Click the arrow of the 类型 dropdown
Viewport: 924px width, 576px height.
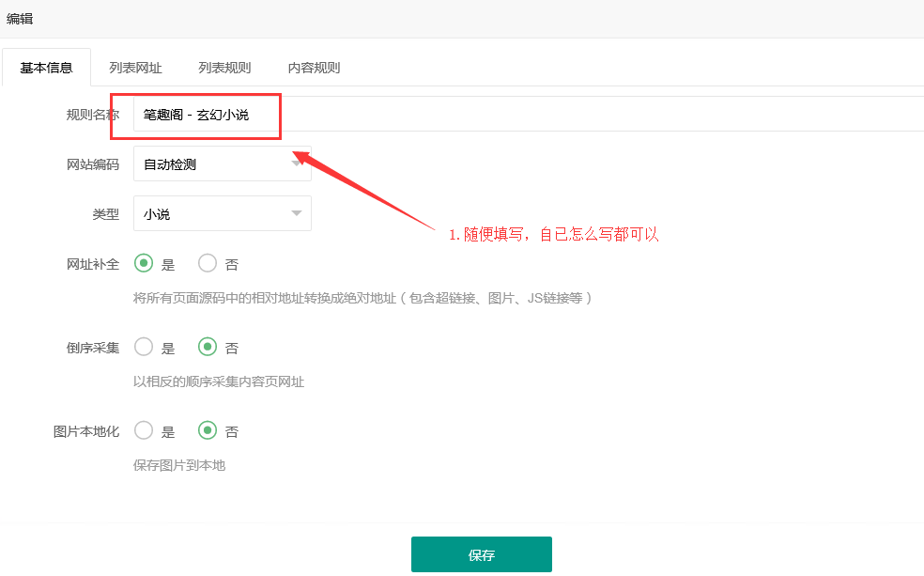pos(297,213)
